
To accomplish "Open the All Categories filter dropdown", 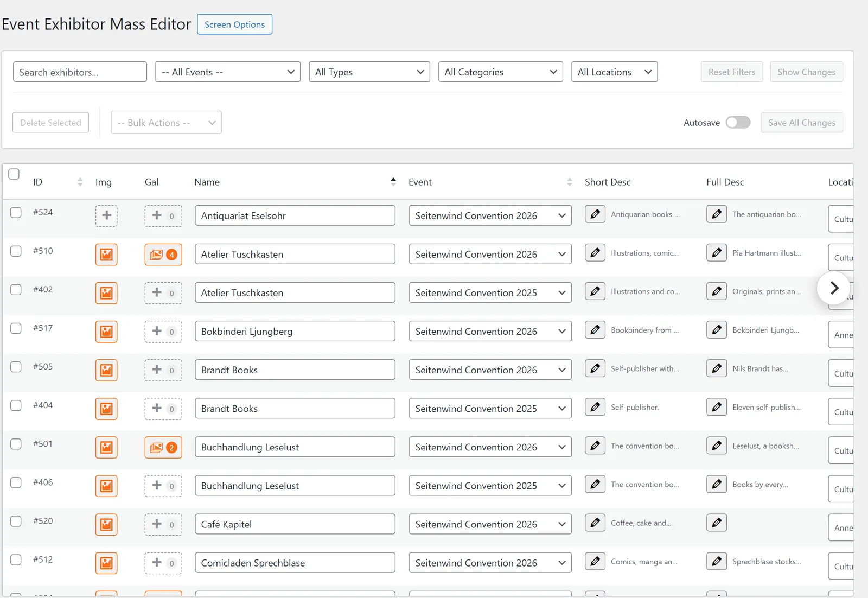I will tap(500, 72).
